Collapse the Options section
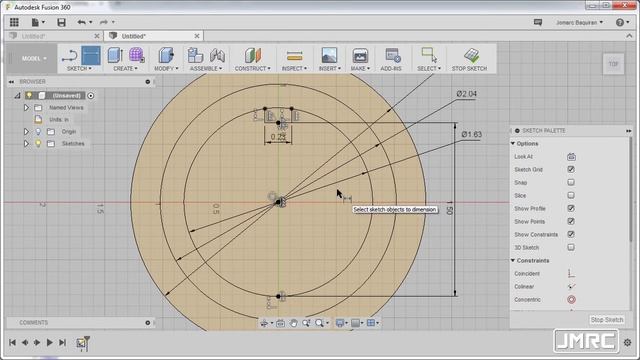The width and height of the screenshot is (640, 360). pyautogui.click(x=513, y=144)
